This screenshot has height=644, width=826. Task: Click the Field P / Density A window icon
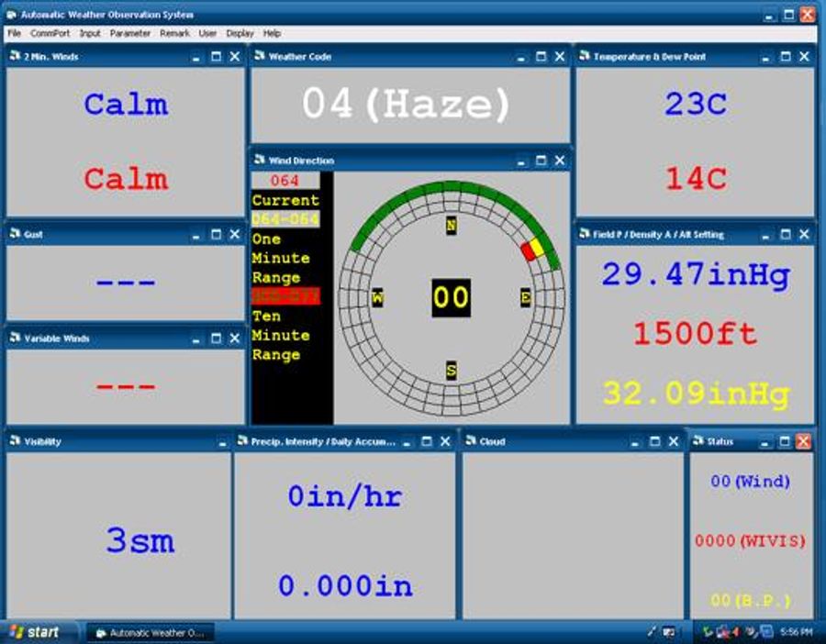585,234
